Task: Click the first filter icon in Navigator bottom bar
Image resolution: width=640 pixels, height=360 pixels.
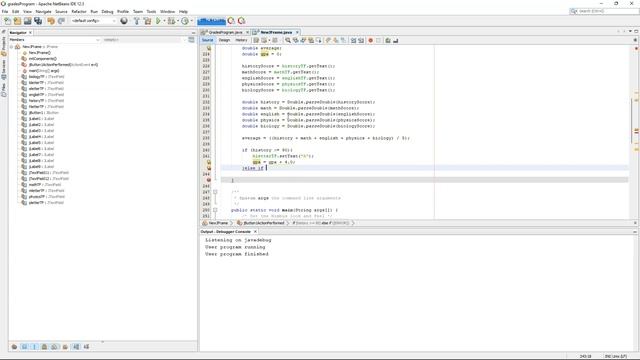Action: click(14, 347)
